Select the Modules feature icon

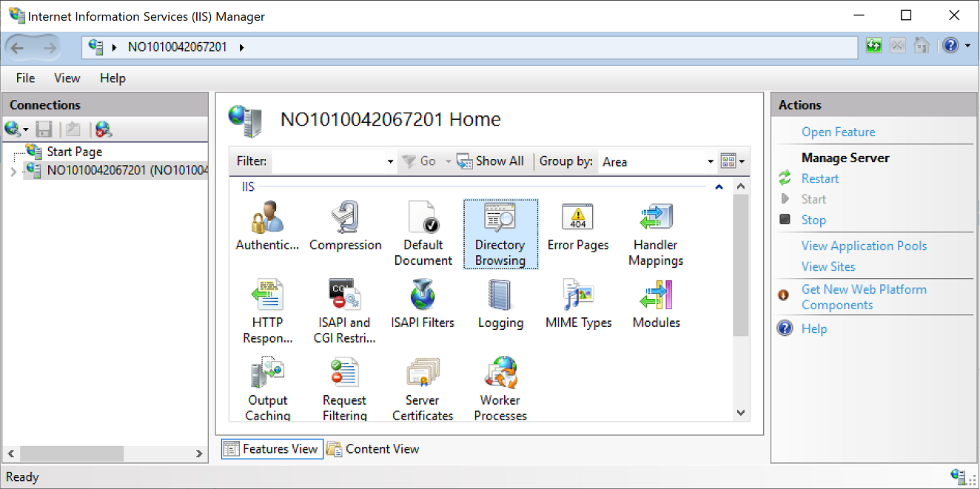[x=656, y=296]
